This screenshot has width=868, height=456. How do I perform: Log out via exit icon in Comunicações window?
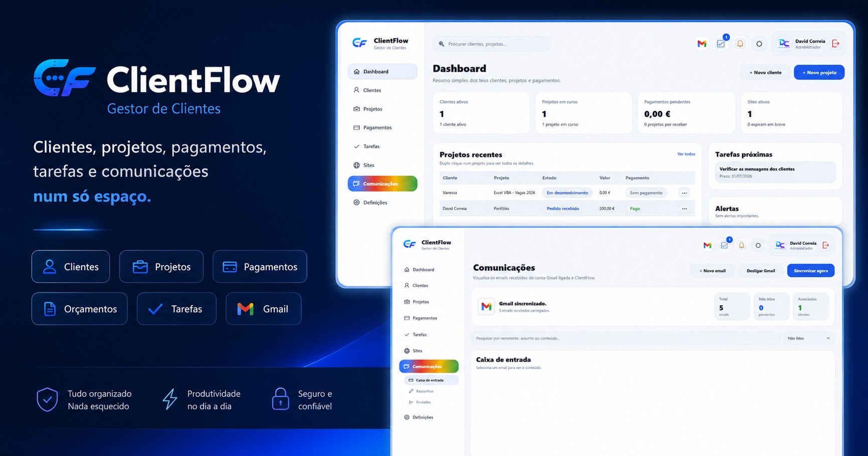pyautogui.click(x=826, y=245)
